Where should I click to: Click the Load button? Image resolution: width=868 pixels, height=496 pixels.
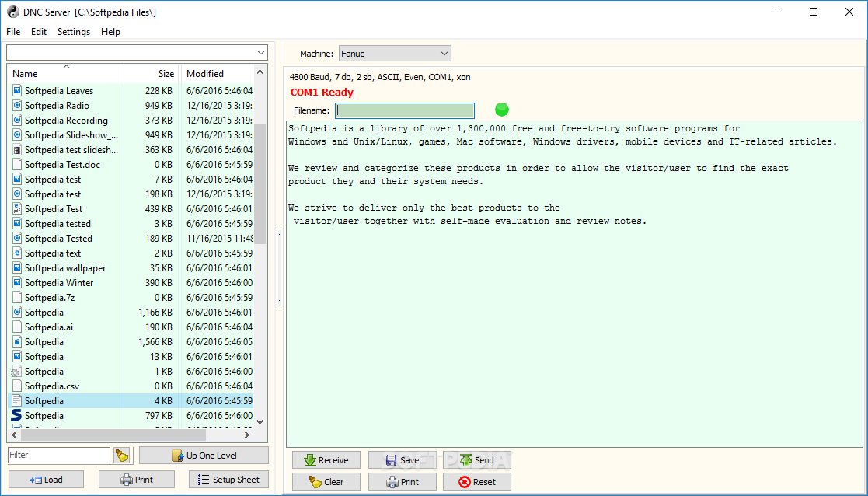[46, 480]
